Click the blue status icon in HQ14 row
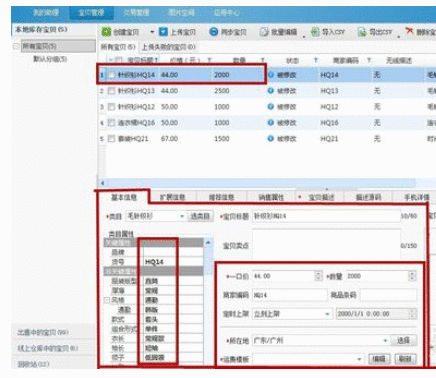The image size is (436, 378). (271, 75)
